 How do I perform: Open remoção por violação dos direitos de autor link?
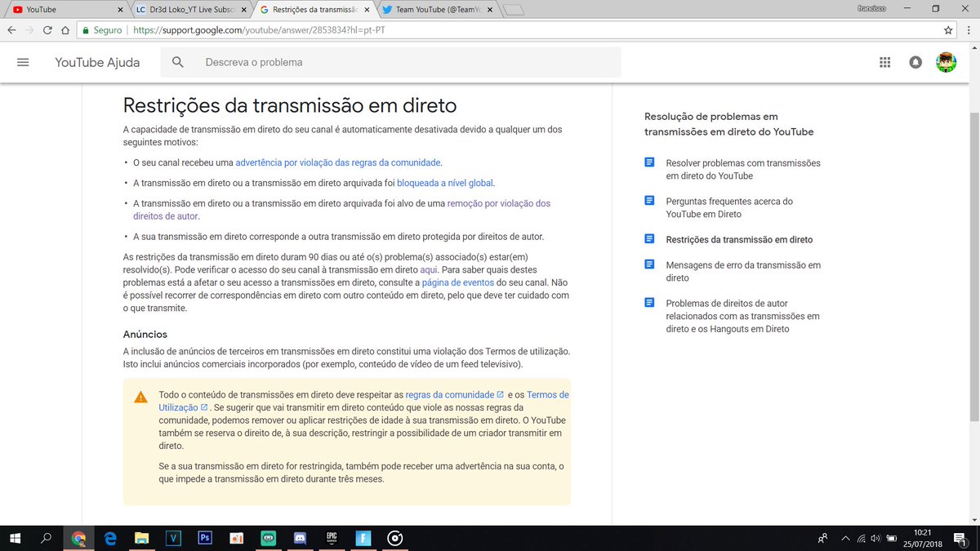[x=342, y=210]
